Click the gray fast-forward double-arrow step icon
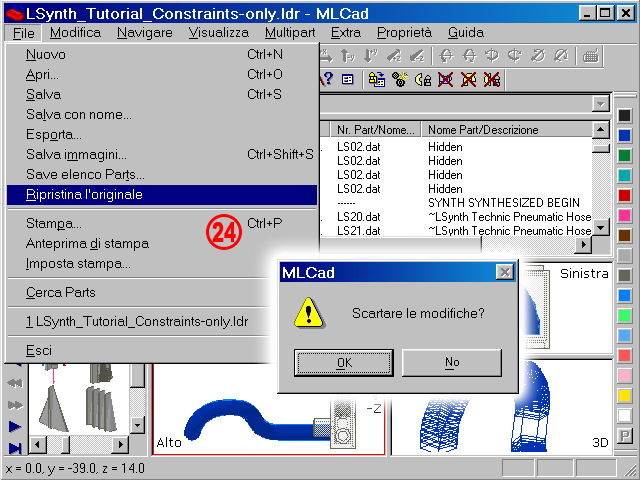This screenshot has height=480, width=640. point(15,405)
